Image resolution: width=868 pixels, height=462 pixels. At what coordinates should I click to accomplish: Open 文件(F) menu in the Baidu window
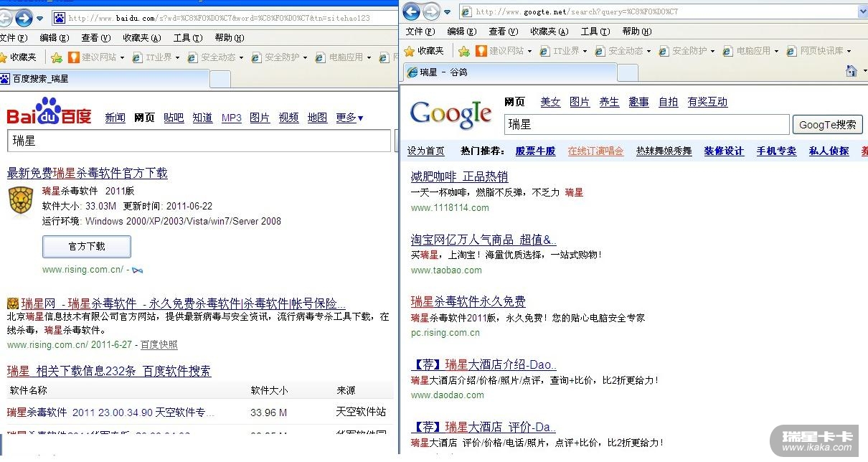click(14, 38)
